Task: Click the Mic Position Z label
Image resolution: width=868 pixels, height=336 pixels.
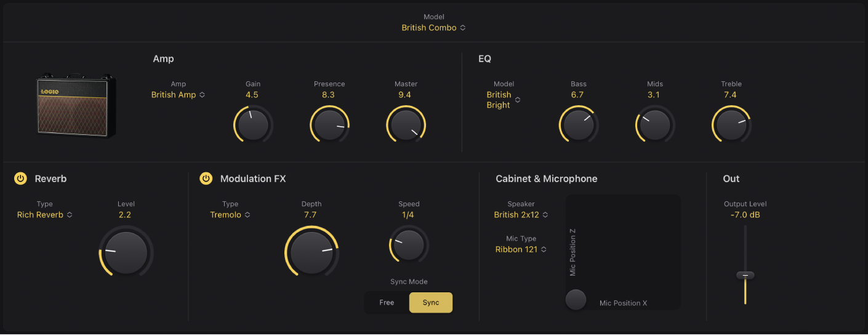Action: pos(573,252)
